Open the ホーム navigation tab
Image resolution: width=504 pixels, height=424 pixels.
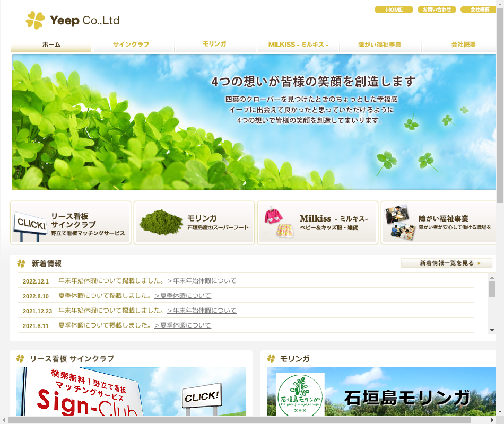(x=51, y=45)
